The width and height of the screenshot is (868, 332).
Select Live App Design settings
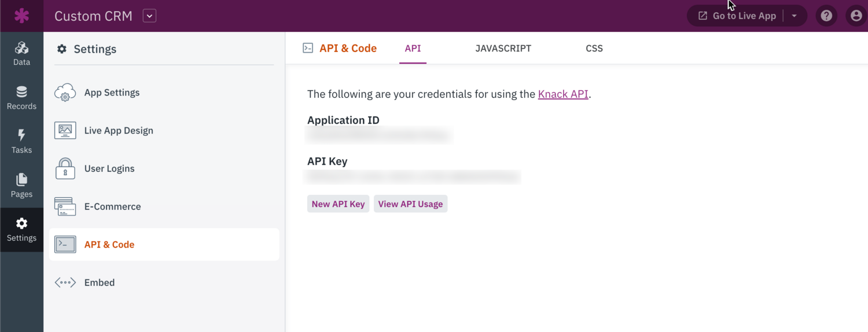[118, 131]
